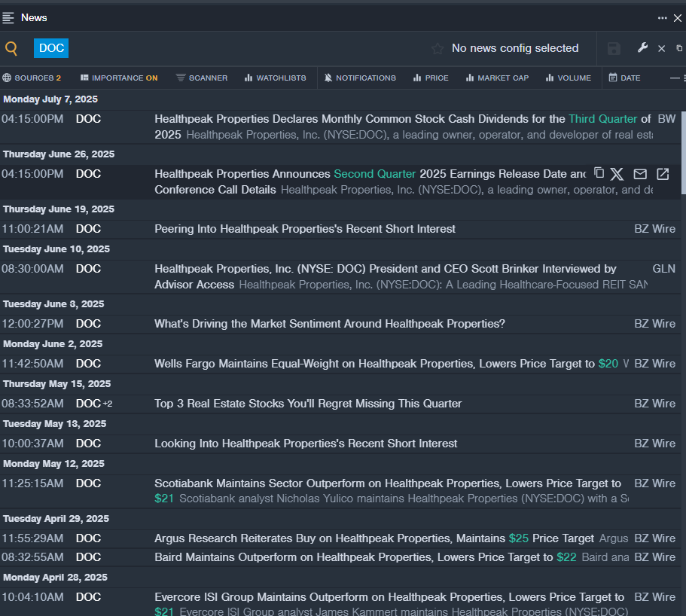Email the Earnings Release Date headline

point(640,174)
